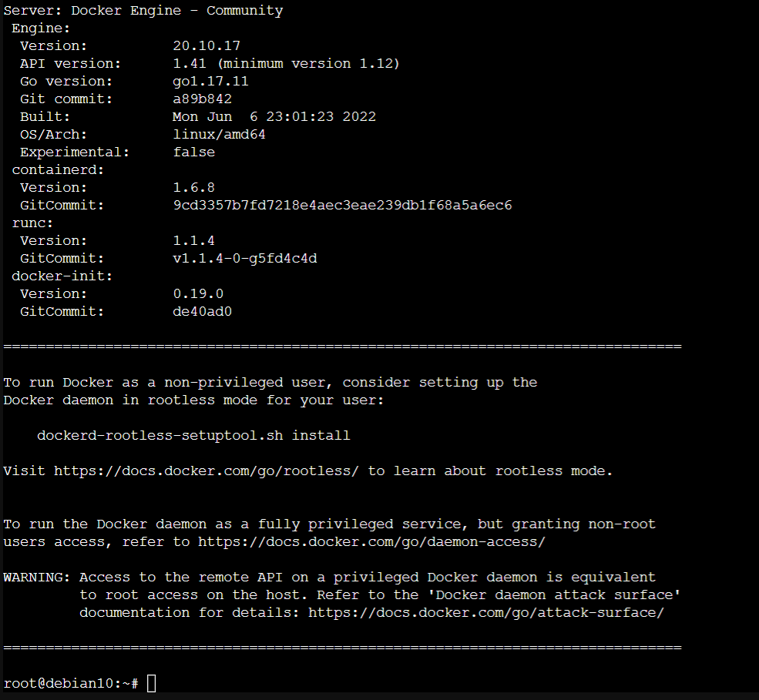759x700 pixels.
Task: Click the API version: field label
Action: 70,63
